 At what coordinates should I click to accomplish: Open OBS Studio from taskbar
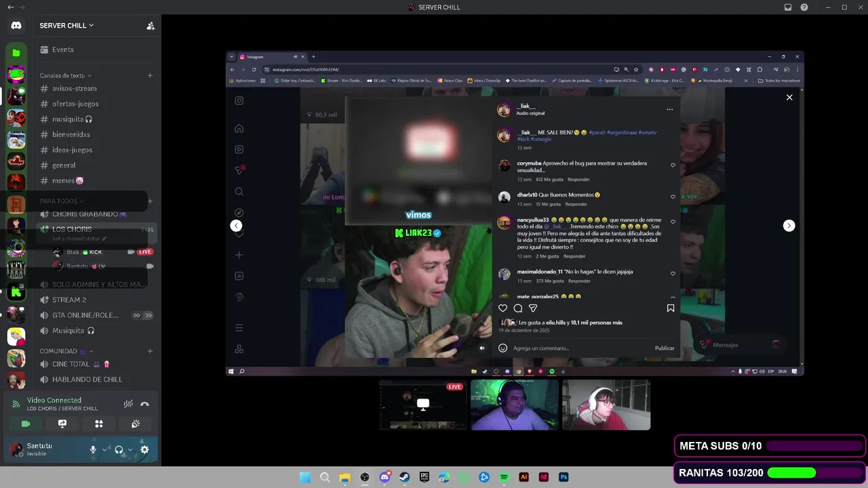(x=365, y=477)
